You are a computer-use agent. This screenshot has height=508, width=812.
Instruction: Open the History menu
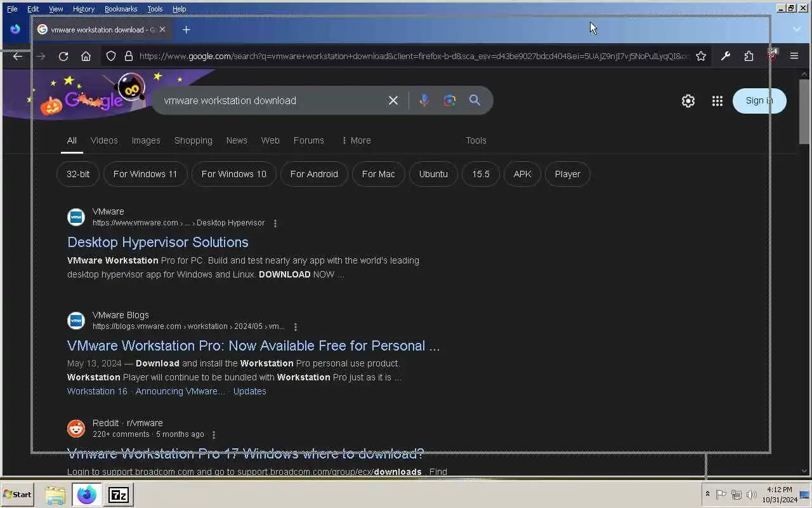pos(83,9)
